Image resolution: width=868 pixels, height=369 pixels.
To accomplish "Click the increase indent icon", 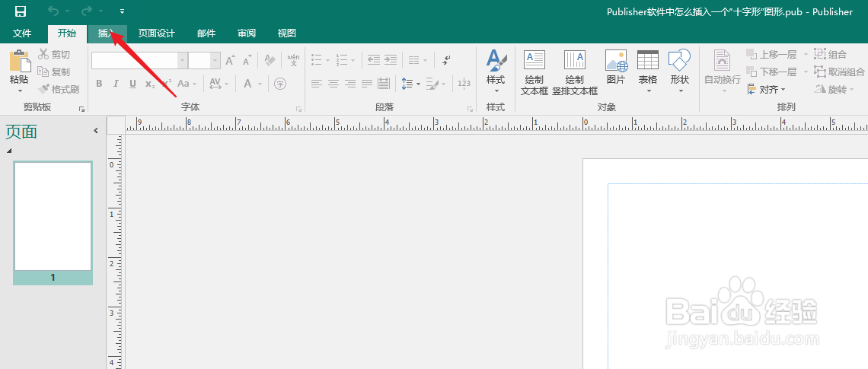I will coord(391,59).
